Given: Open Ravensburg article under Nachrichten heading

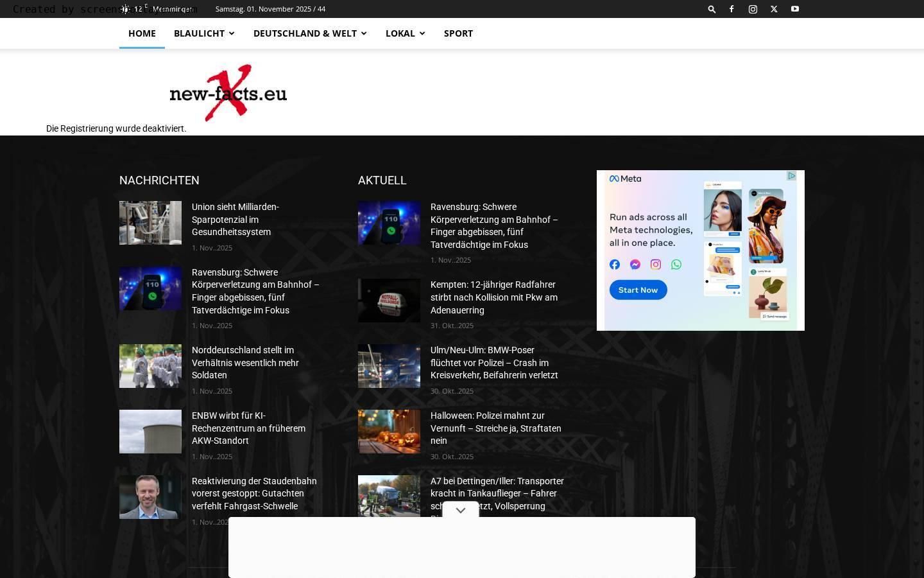Looking at the screenshot, I should pos(255,291).
